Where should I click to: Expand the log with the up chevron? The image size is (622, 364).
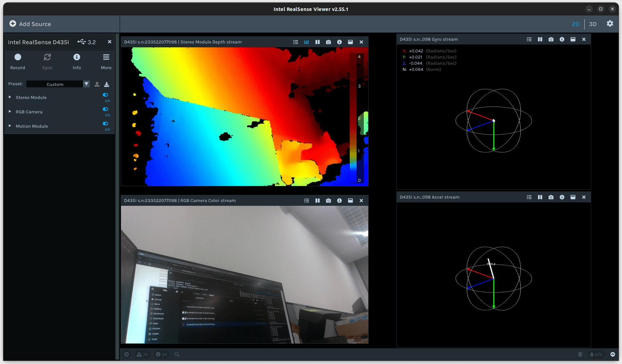click(613, 354)
